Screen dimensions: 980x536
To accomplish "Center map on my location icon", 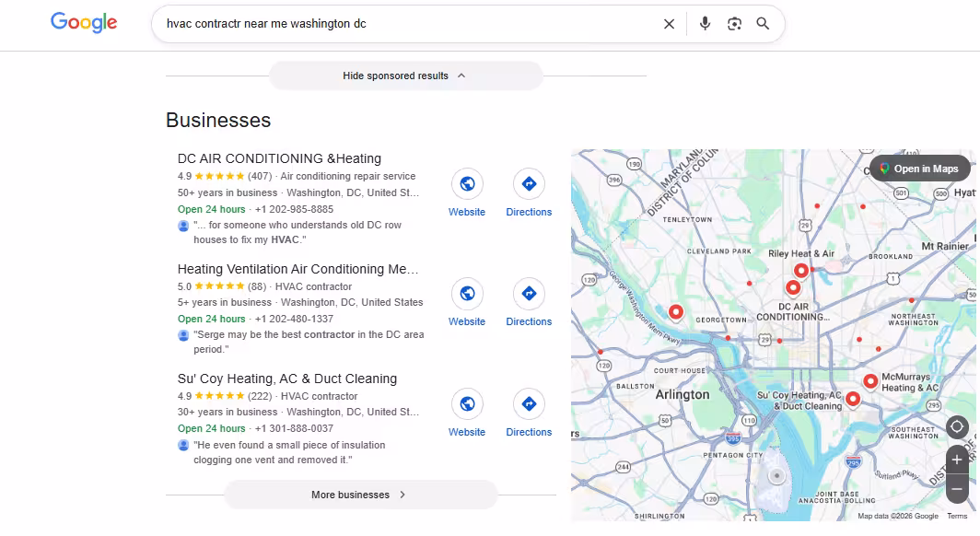I will click(x=957, y=427).
